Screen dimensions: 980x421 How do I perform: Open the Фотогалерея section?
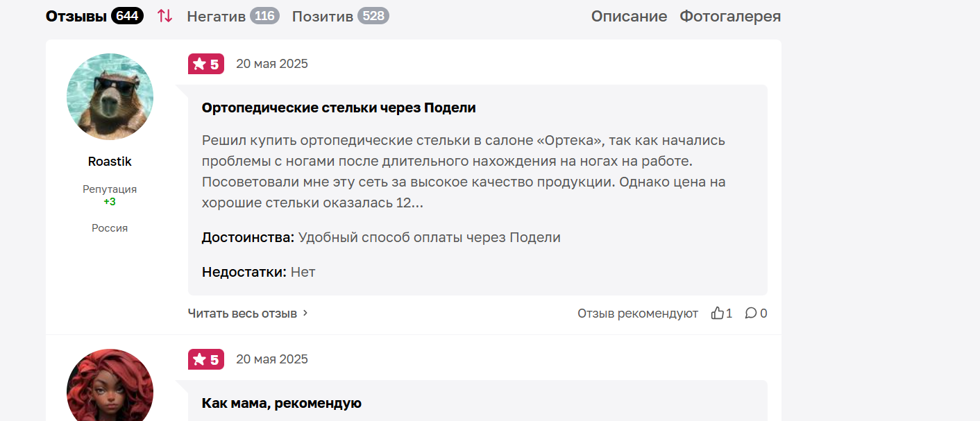(730, 16)
